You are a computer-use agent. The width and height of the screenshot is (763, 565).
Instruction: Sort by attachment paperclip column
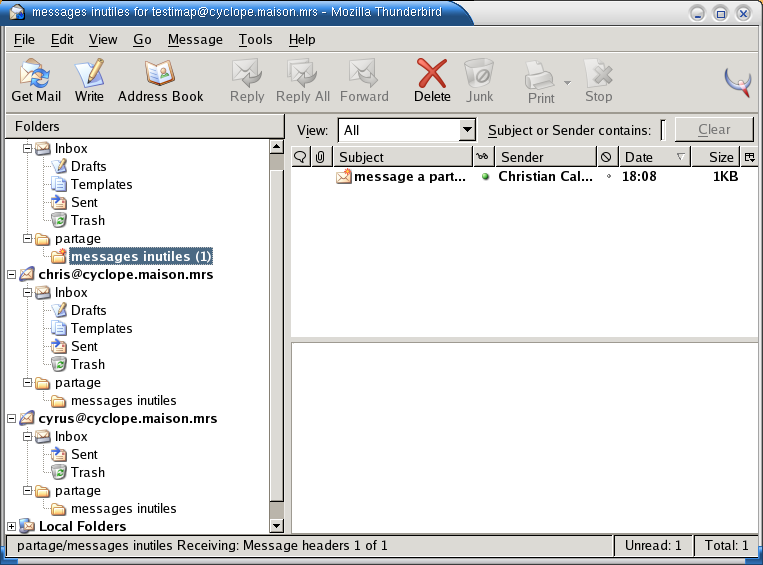point(320,157)
